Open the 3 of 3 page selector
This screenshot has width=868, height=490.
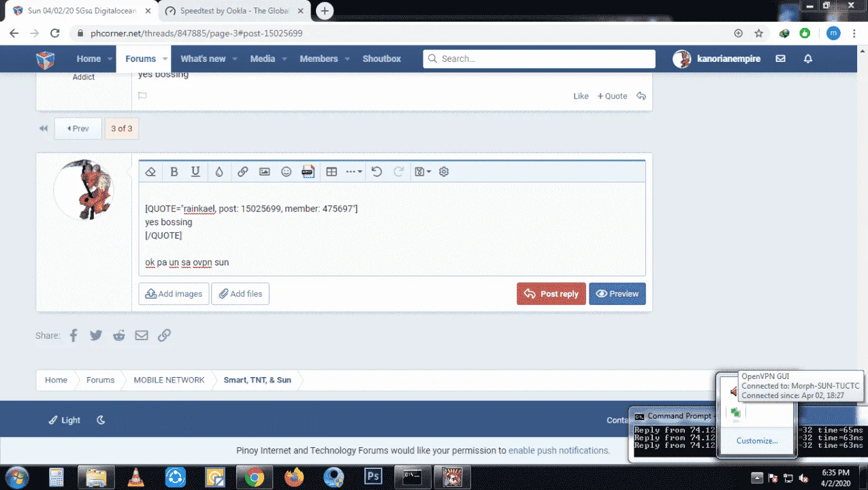click(x=122, y=129)
